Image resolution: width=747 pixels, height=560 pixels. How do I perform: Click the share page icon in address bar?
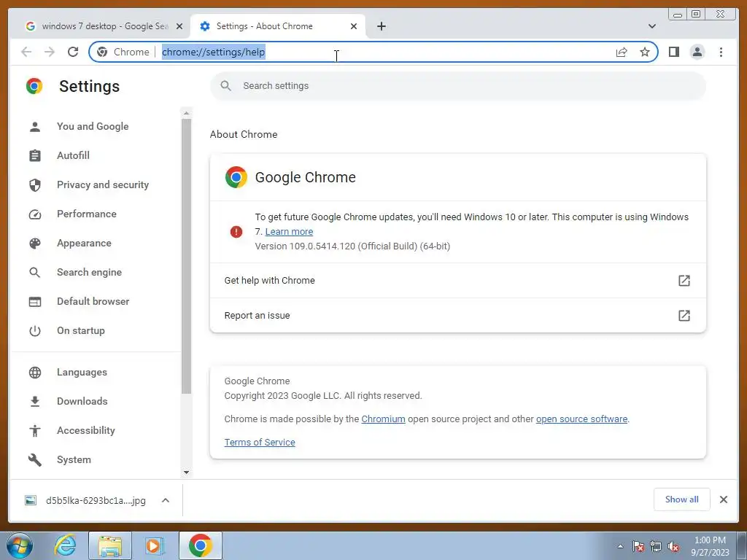point(622,52)
